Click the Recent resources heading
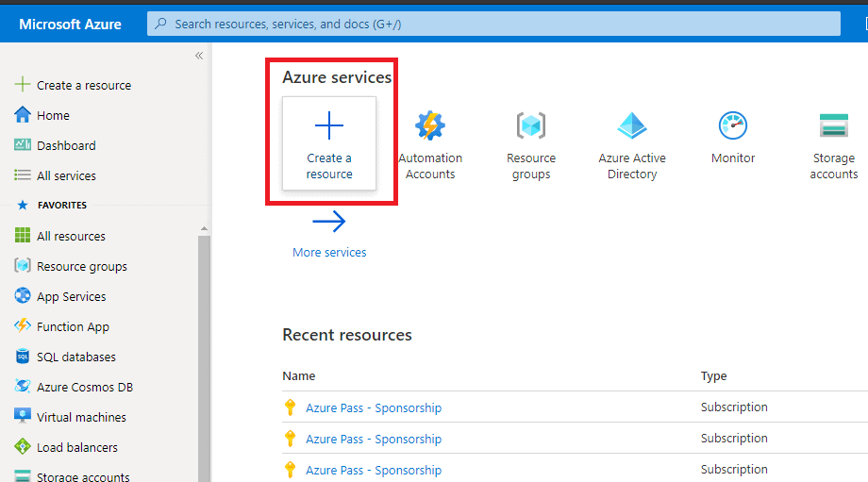 click(x=347, y=335)
